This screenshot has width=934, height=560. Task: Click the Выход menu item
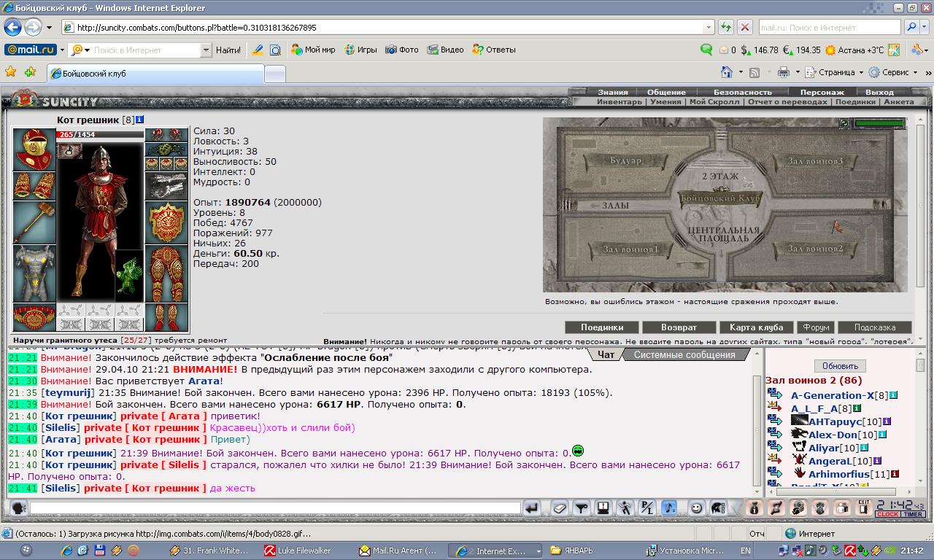click(x=879, y=93)
